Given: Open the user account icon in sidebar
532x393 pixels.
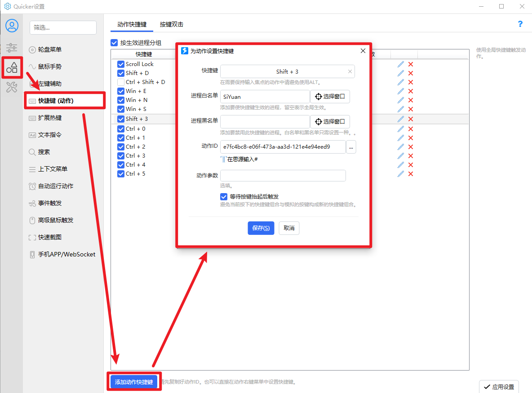Looking at the screenshot, I should pyautogui.click(x=12, y=26).
